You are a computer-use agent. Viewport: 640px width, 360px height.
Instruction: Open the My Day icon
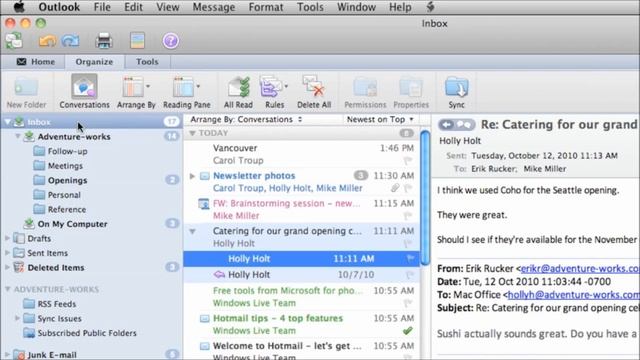click(138, 41)
